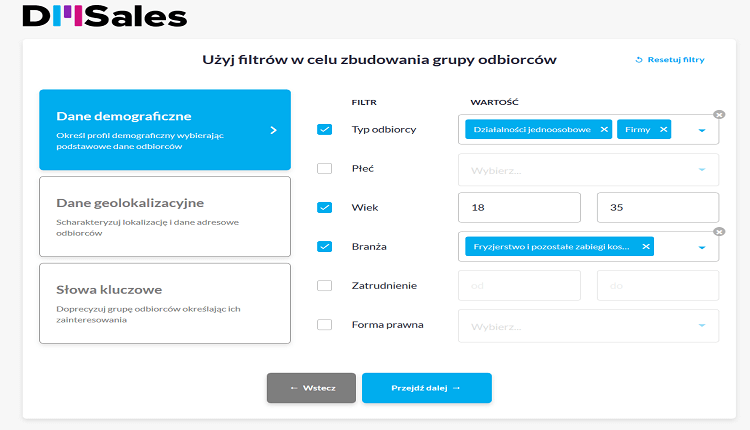This screenshot has width=750, height=430.
Task: Expand the Typ odbiorcy dropdown
Action: click(x=702, y=130)
